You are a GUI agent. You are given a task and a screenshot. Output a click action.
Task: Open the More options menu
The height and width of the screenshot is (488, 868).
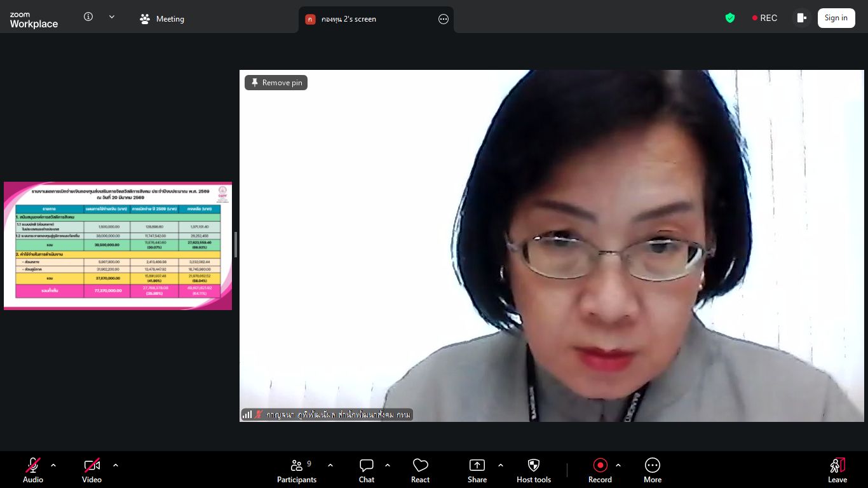point(652,471)
